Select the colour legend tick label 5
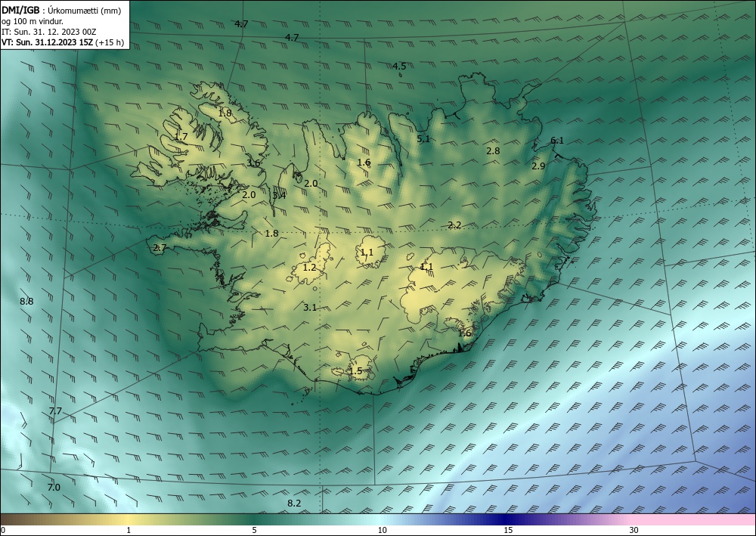Viewport: 756px width, 536px height. (254, 531)
